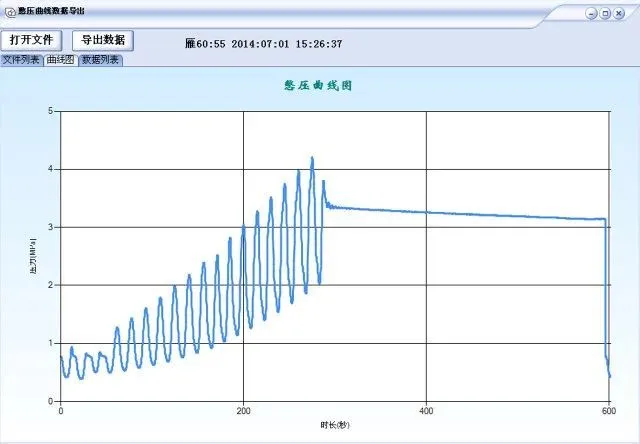Click the app icon in title bar
The height and width of the screenshot is (444, 640).
click(10, 13)
